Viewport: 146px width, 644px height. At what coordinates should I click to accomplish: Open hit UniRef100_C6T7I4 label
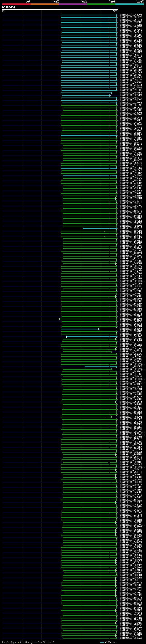[131, 20]
